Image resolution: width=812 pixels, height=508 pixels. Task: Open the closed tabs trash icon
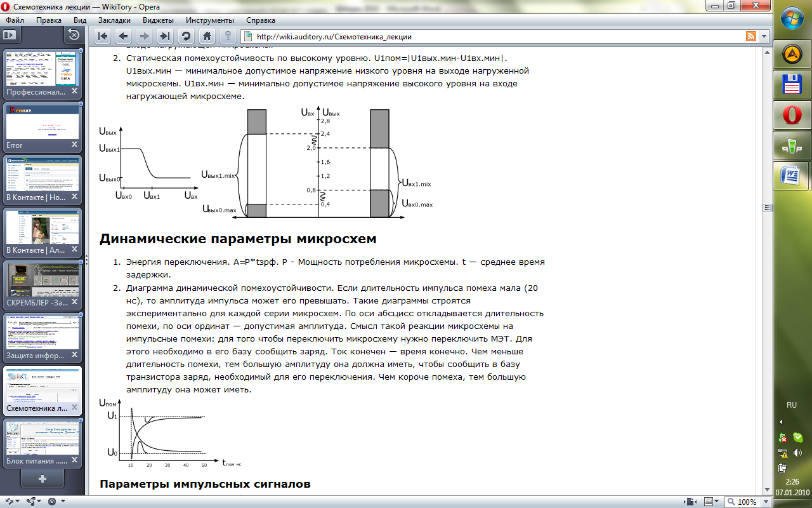pyautogui.click(x=73, y=35)
